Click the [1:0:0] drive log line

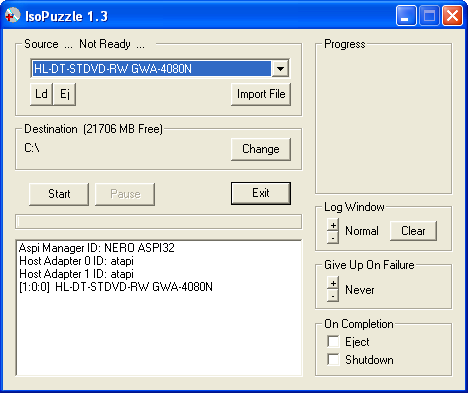click(116, 287)
